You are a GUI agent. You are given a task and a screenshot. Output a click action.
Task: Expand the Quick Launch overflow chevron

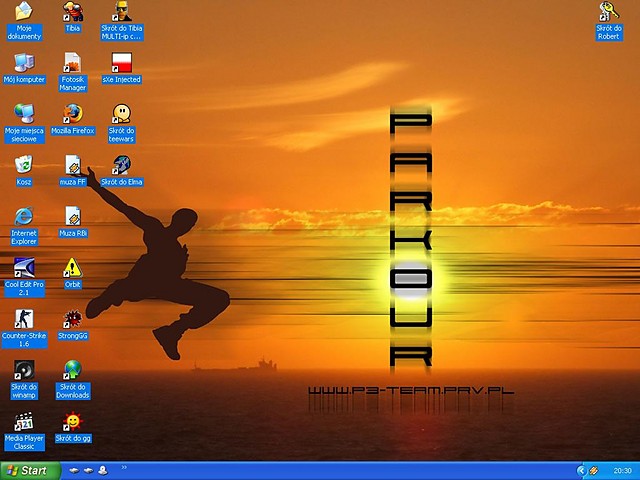pyautogui.click(x=124, y=467)
